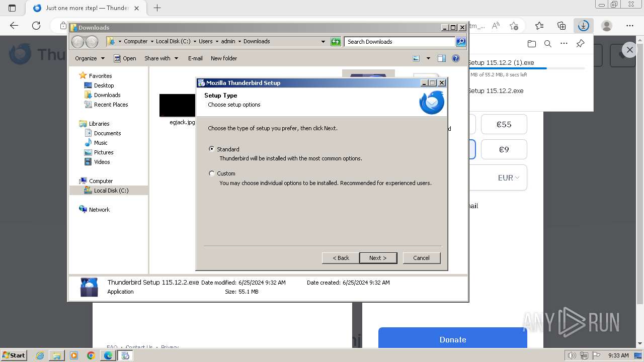Select the Standard setup radio button

pyautogui.click(x=212, y=149)
